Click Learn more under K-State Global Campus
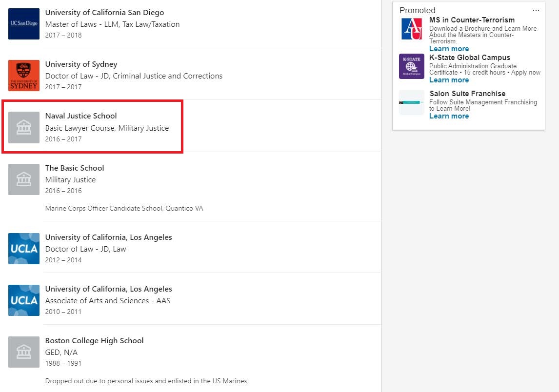The width and height of the screenshot is (559, 392). (x=449, y=80)
